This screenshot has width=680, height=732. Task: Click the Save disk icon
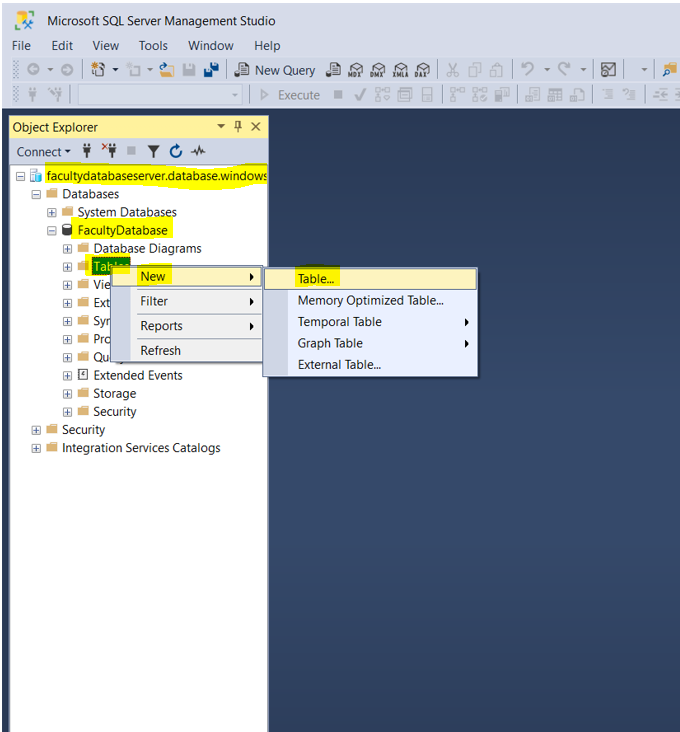pyautogui.click(x=189, y=70)
